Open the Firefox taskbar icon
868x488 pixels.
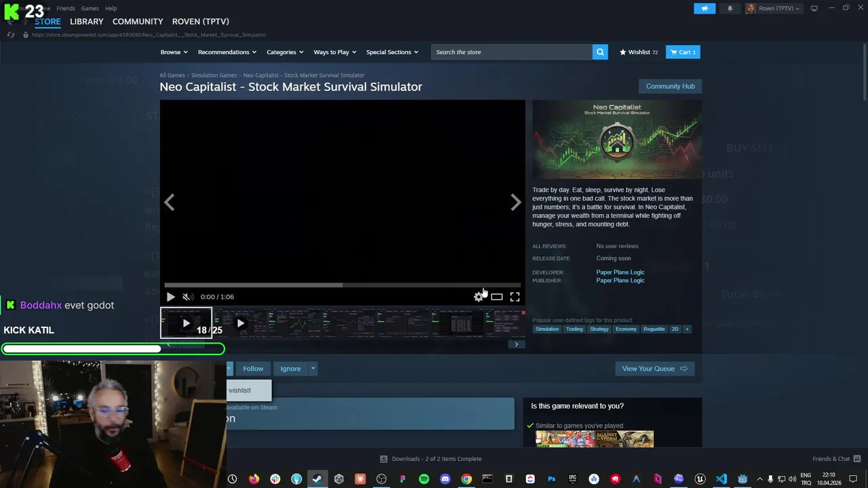[254, 479]
